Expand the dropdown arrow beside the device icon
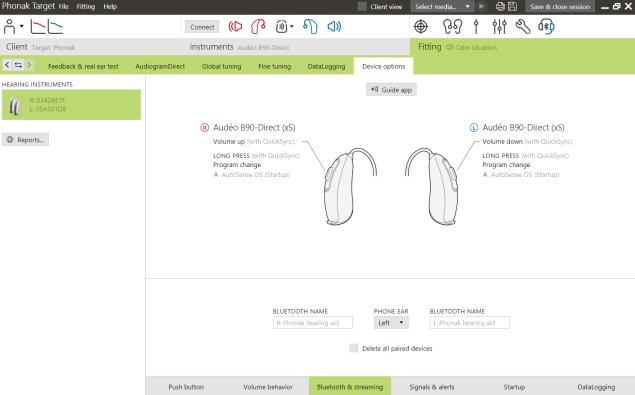This screenshot has height=395, width=635. click(x=292, y=27)
